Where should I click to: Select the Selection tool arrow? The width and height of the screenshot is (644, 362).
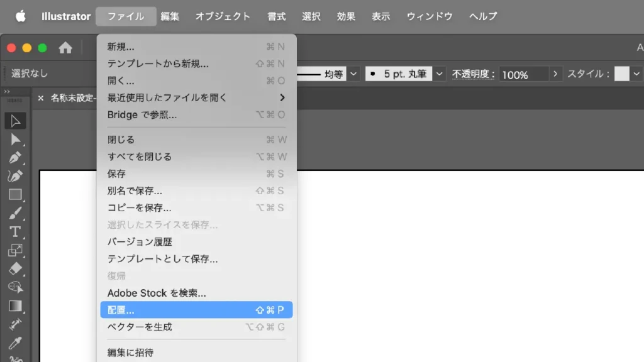click(x=16, y=121)
